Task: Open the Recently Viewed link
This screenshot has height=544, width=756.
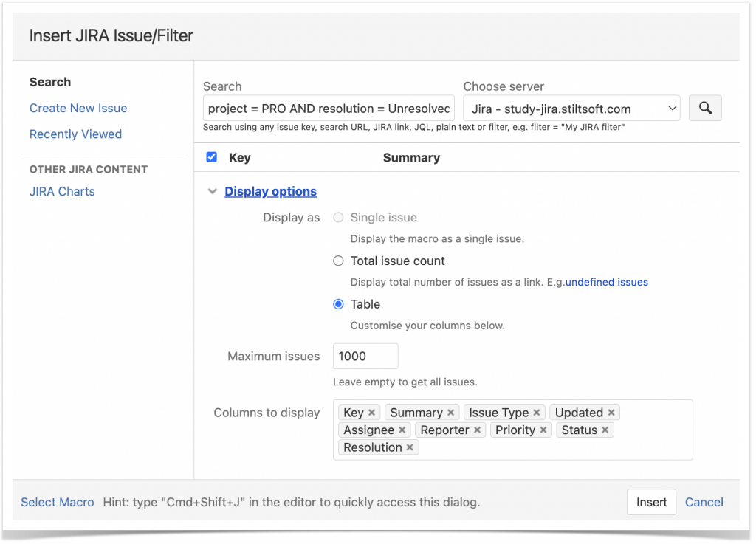Action: (x=75, y=134)
